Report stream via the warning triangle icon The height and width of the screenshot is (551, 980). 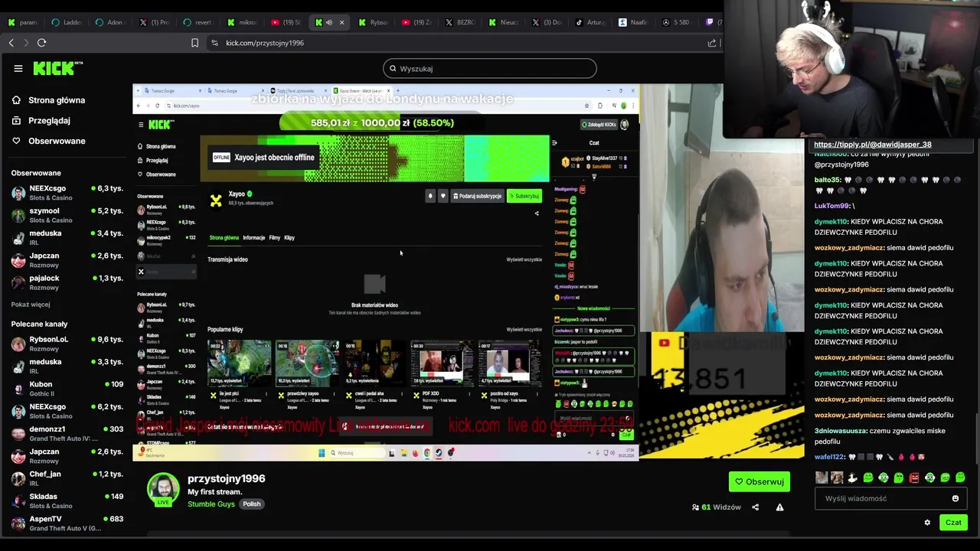pos(779,507)
